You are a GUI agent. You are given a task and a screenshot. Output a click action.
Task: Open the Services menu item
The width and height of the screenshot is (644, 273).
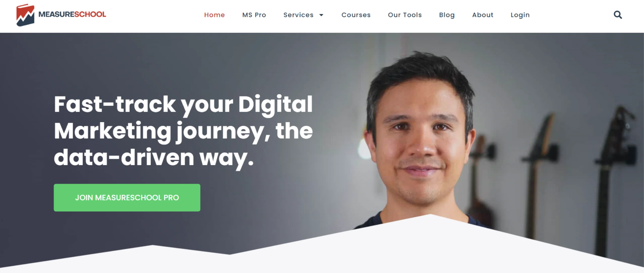coord(298,15)
